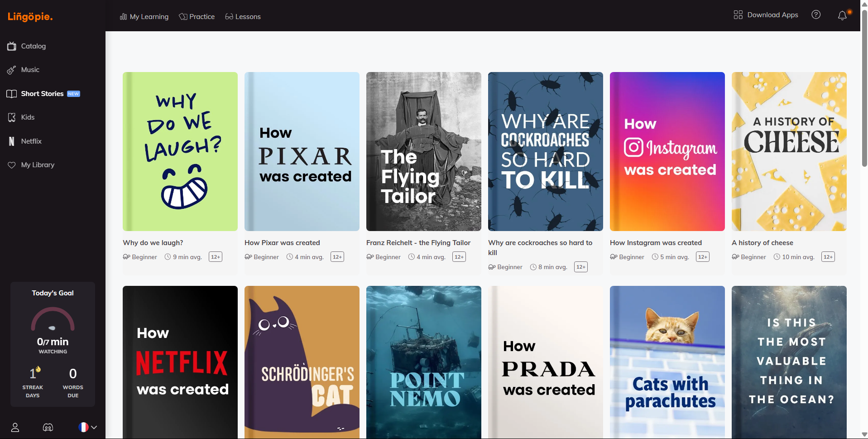Open Practice in top navigation

(x=197, y=16)
